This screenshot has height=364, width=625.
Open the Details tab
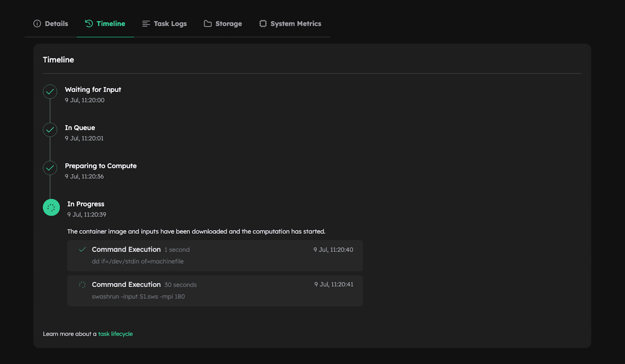tap(56, 23)
